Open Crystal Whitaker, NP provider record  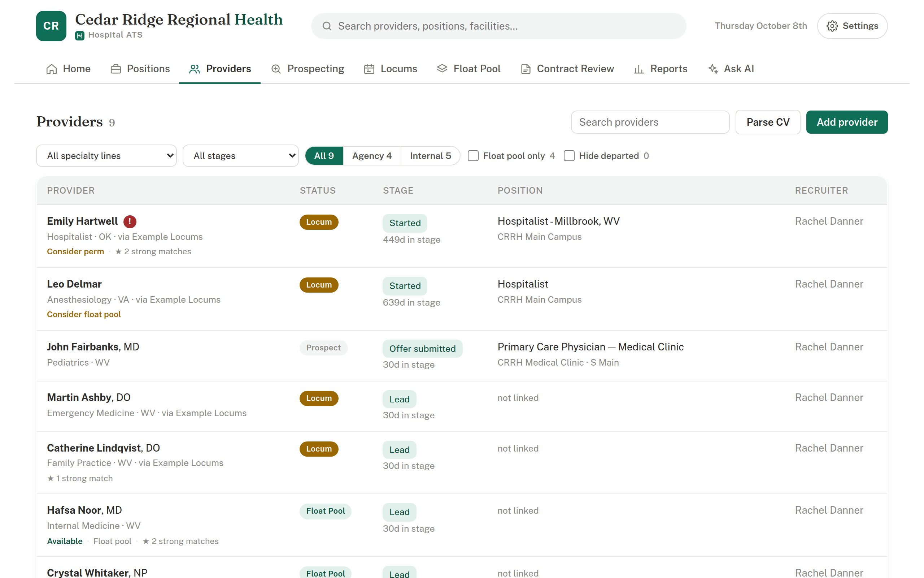(97, 573)
